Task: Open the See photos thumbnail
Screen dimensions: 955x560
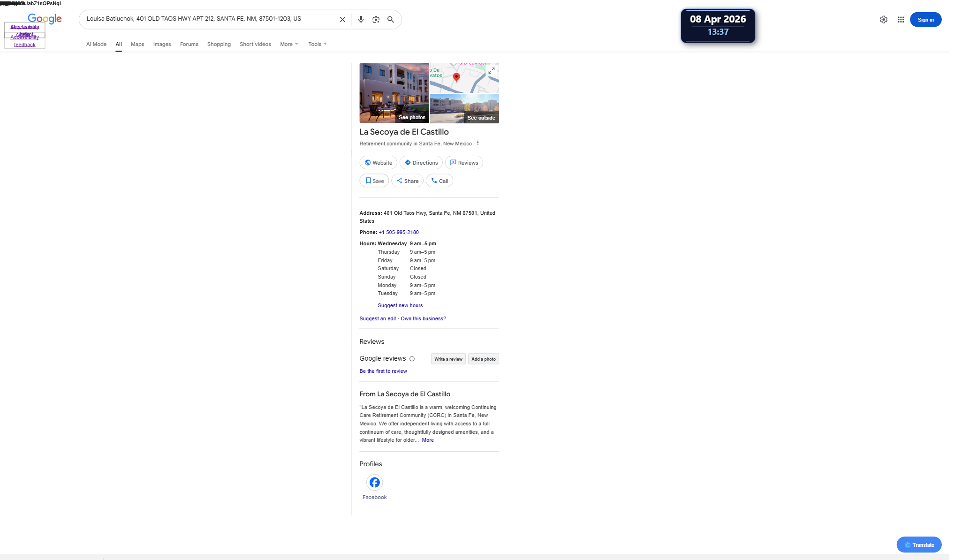Action: [394, 93]
